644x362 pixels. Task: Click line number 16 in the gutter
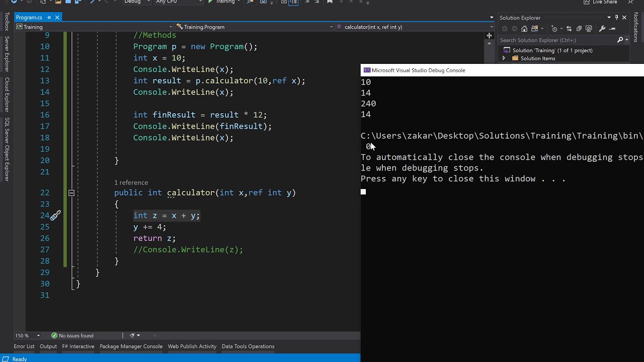(45, 115)
